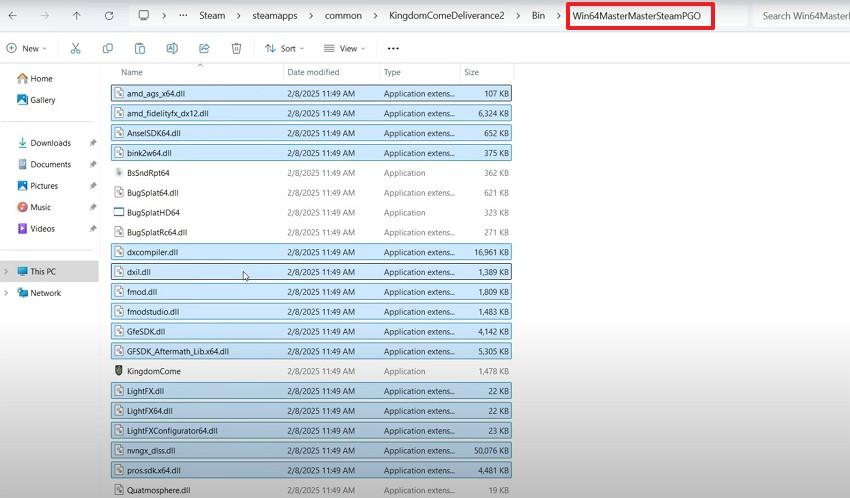
Task: Select the BugSplatRc64.dll file
Action: pyautogui.click(x=311, y=232)
